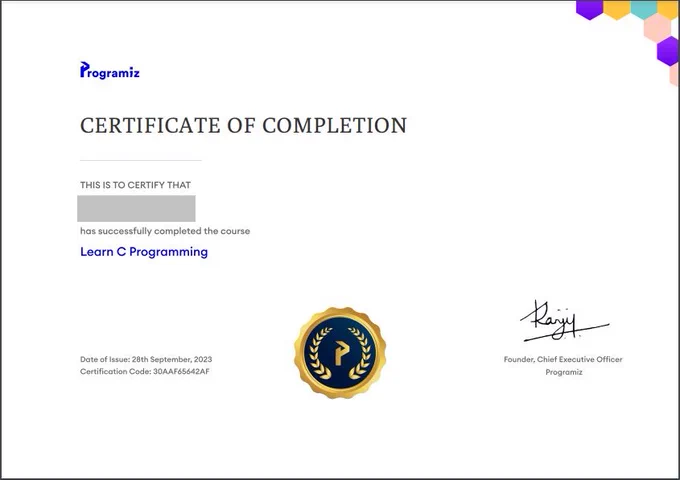
Task: Click the gold laurel Programiz badge seal
Action: (x=340, y=353)
